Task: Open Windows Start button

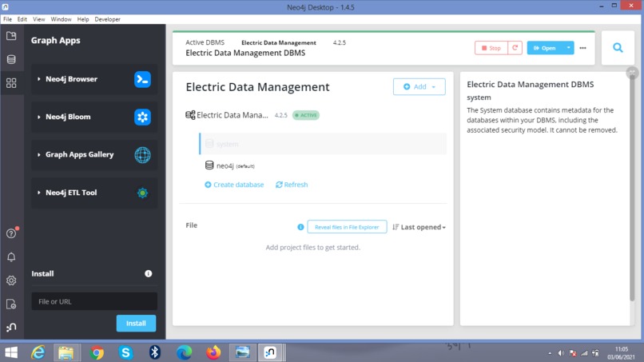Action: pyautogui.click(x=11, y=352)
